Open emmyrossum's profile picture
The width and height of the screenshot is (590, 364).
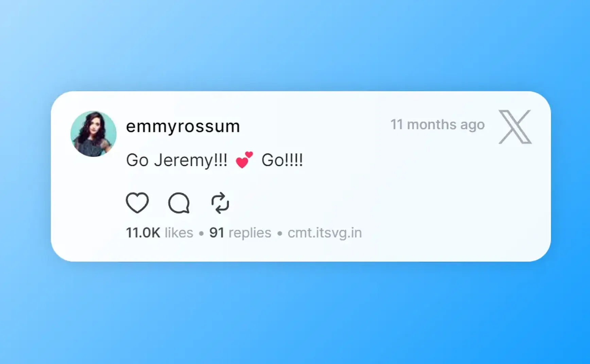tap(93, 134)
